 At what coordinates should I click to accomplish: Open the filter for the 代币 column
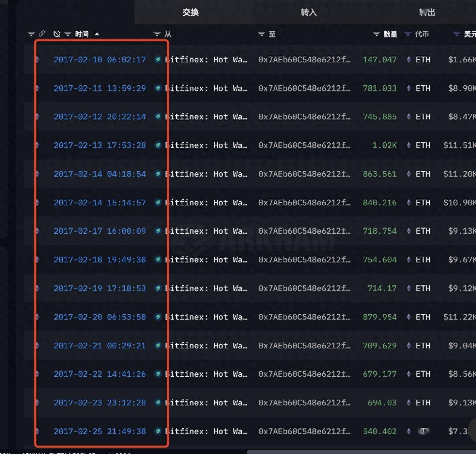coord(408,34)
